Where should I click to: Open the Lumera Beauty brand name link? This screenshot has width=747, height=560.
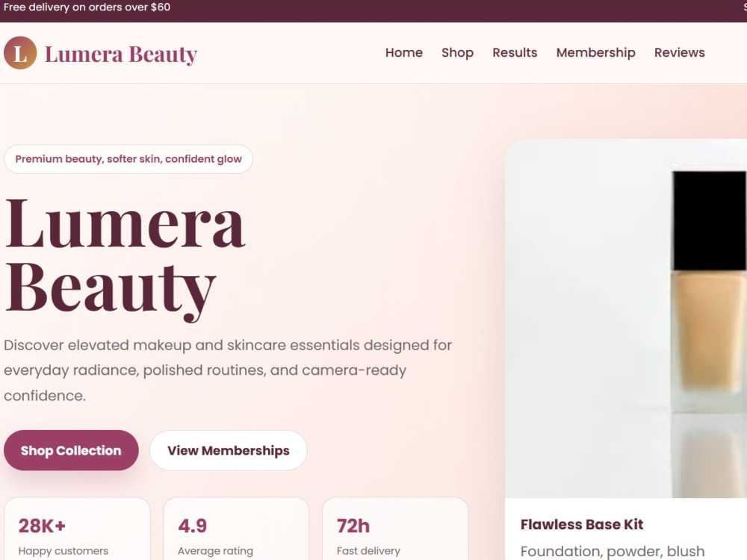coord(121,54)
